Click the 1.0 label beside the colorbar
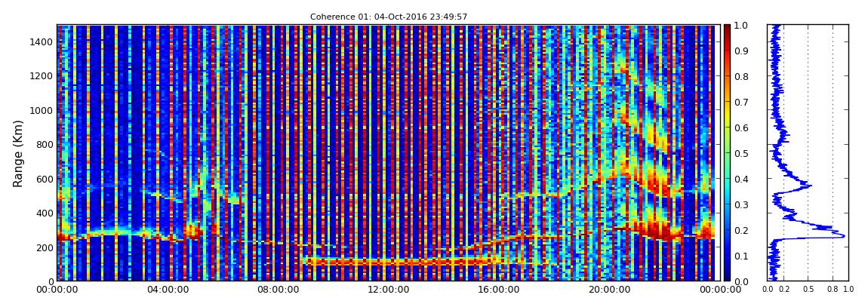This screenshot has height=307, width=868. tap(740, 26)
